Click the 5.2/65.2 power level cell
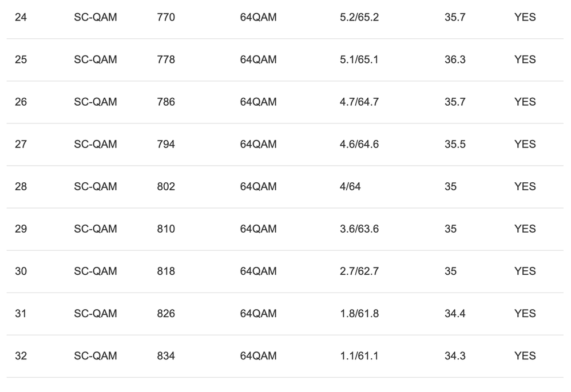The image size is (571, 392). pyautogui.click(x=359, y=17)
